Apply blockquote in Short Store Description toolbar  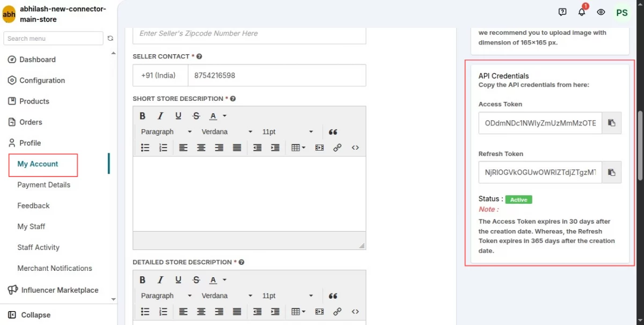tap(333, 132)
